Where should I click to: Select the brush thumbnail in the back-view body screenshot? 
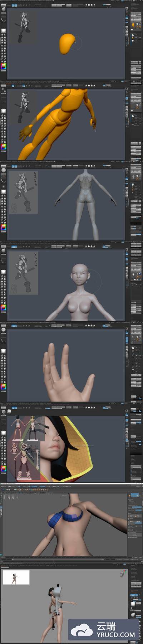point(4,171)
